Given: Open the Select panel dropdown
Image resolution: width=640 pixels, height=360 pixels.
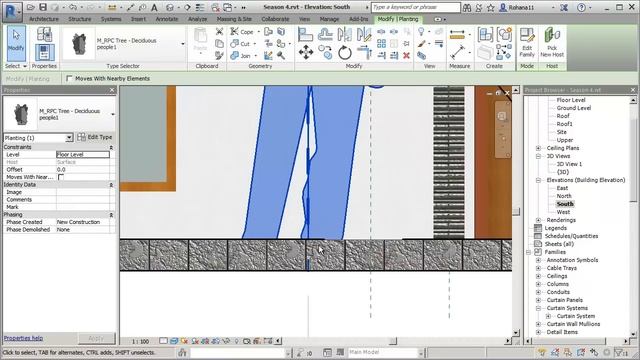Looking at the screenshot, I should point(16,66).
